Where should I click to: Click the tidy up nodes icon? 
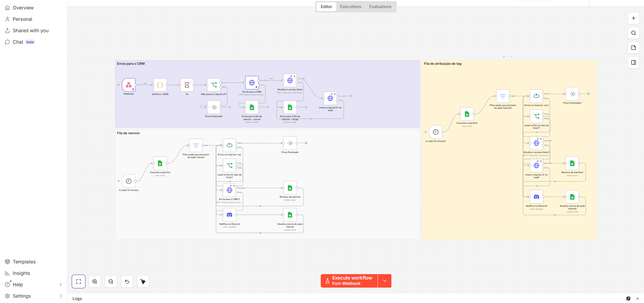click(143, 282)
